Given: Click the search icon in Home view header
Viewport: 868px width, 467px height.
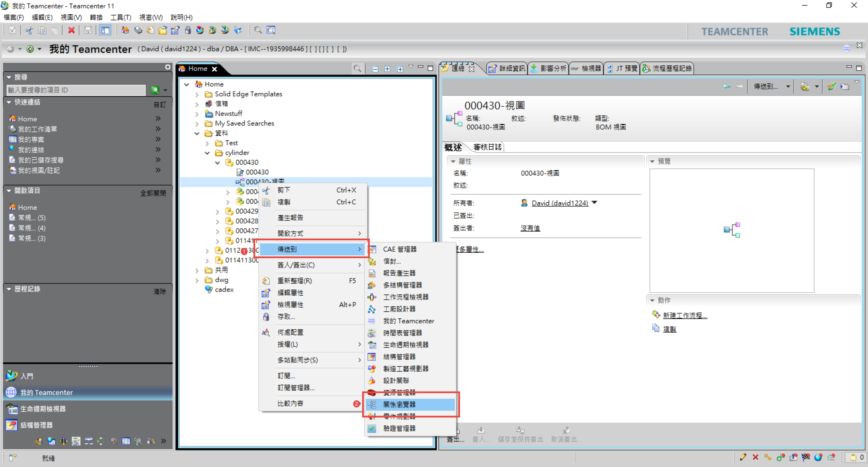Looking at the screenshot, I should pos(357,69).
